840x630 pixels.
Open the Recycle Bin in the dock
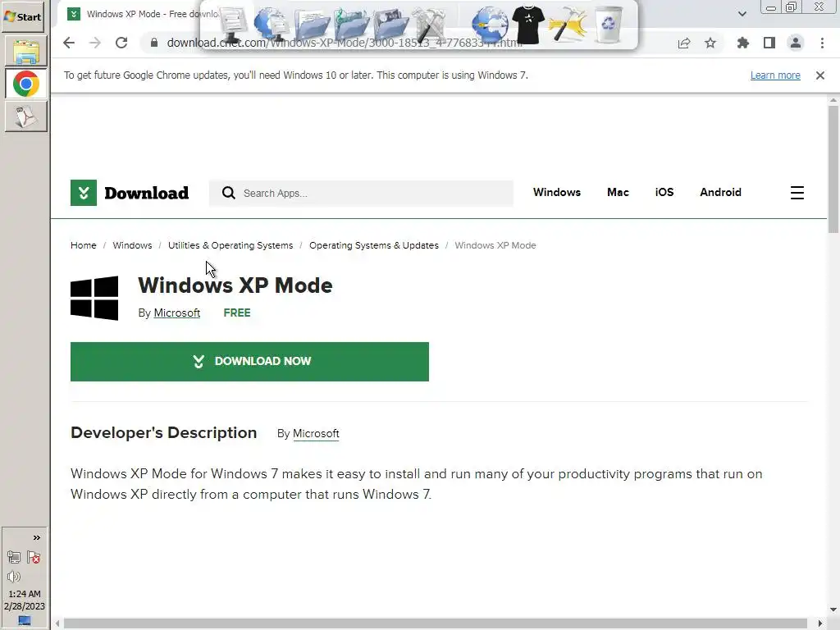click(609, 24)
